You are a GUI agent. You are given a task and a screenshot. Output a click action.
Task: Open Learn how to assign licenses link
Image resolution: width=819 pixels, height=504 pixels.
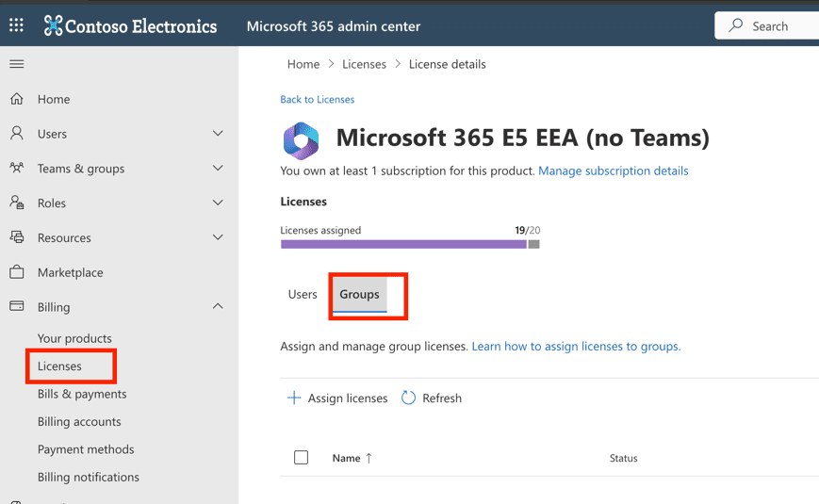tap(576, 347)
